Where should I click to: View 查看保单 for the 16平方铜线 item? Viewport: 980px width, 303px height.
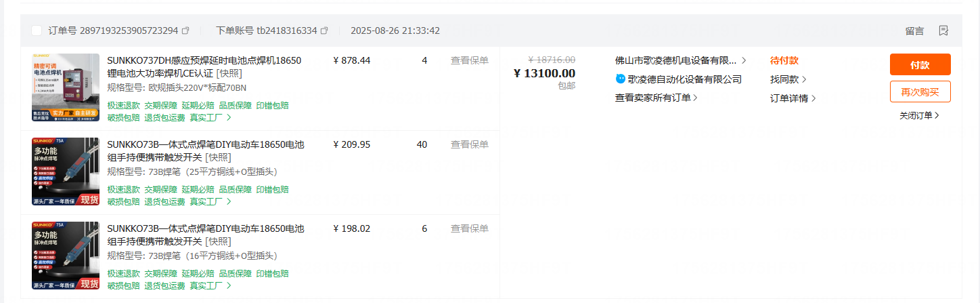click(x=470, y=228)
